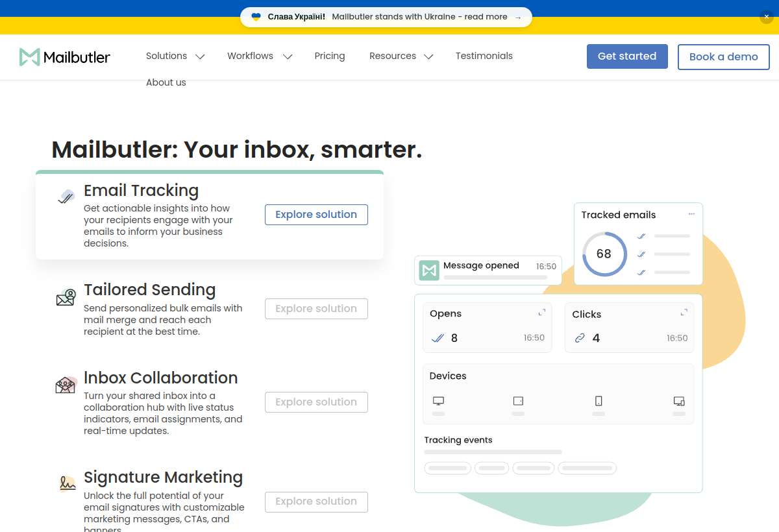Click the tablet device icon
779x532 pixels.
[518, 401]
